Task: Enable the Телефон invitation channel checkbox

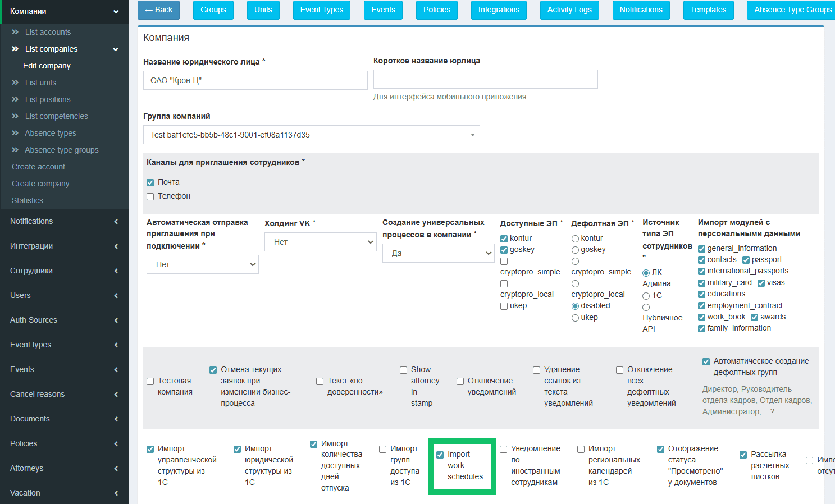Action: click(150, 196)
